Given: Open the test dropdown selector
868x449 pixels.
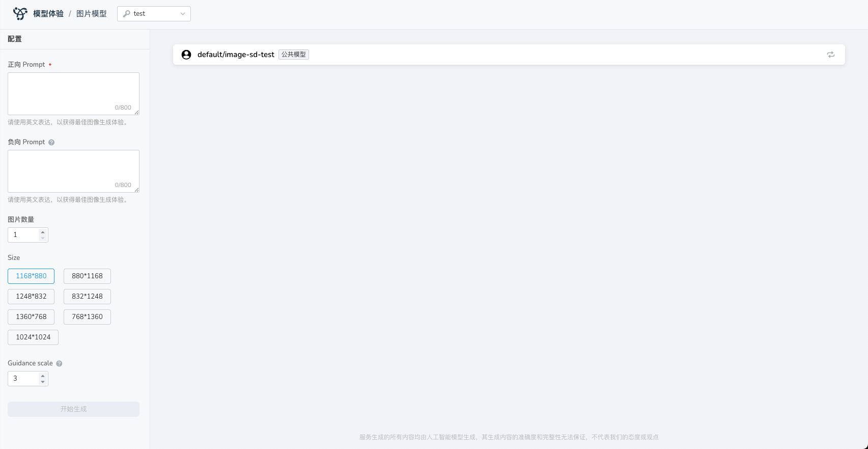Looking at the screenshot, I should pyautogui.click(x=154, y=14).
